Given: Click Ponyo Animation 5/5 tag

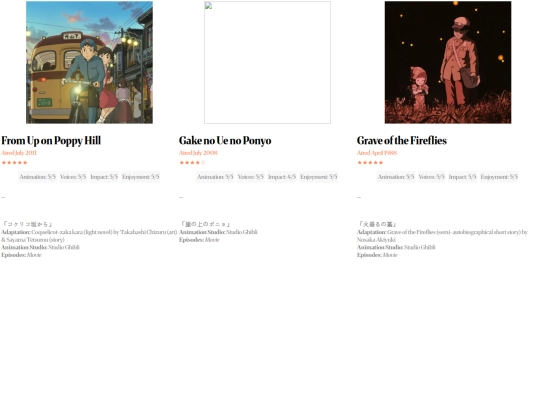Looking at the screenshot, I should (x=215, y=177).
